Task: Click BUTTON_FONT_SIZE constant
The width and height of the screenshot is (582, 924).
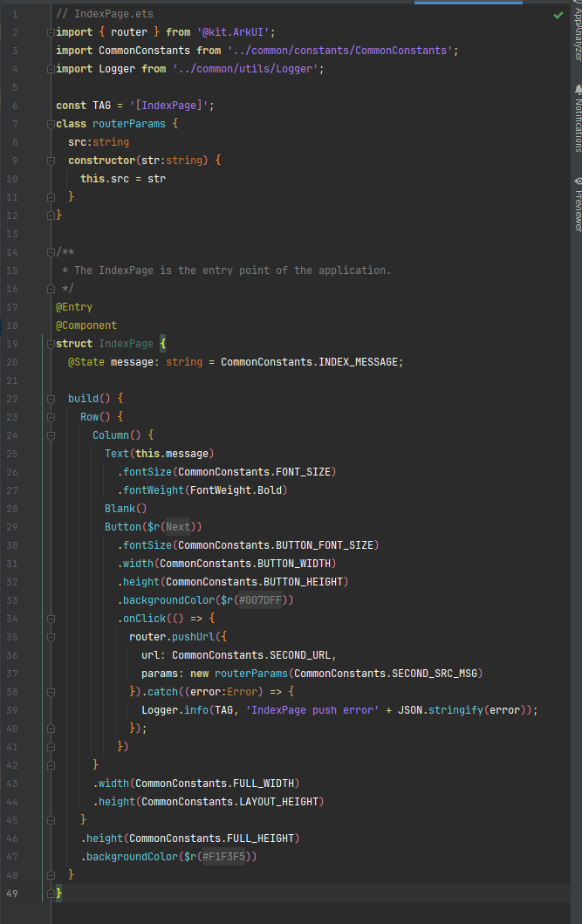Action: click(325, 545)
